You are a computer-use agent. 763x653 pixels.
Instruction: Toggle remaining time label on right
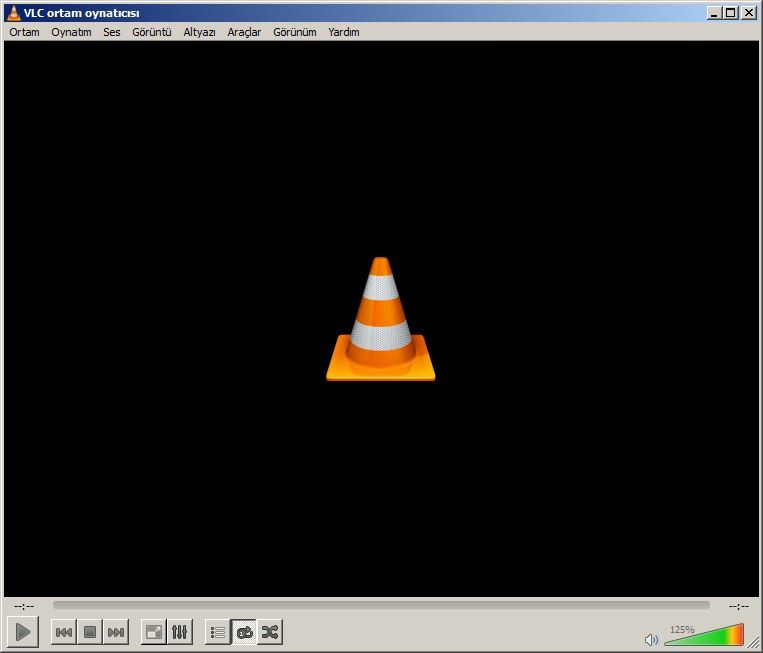click(x=739, y=606)
